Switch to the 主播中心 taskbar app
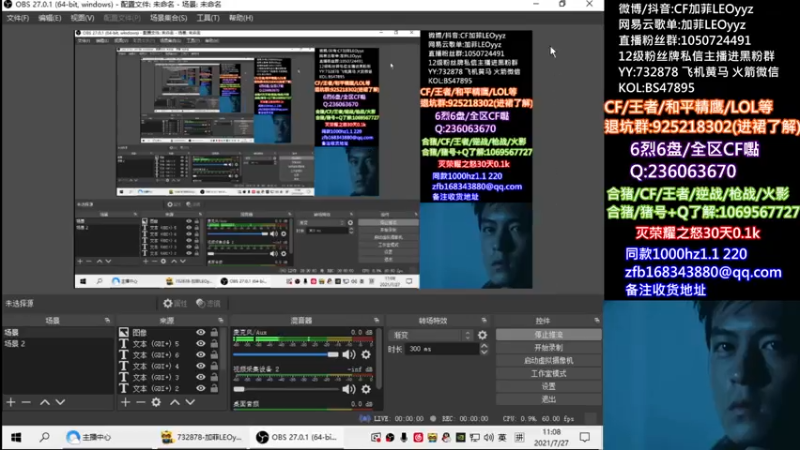The width and height of the screenshot is (800, 450). point(89,437)
